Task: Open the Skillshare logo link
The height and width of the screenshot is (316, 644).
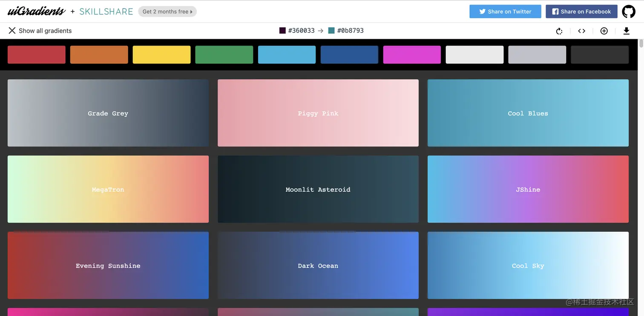Action: (x=106, y=11)
